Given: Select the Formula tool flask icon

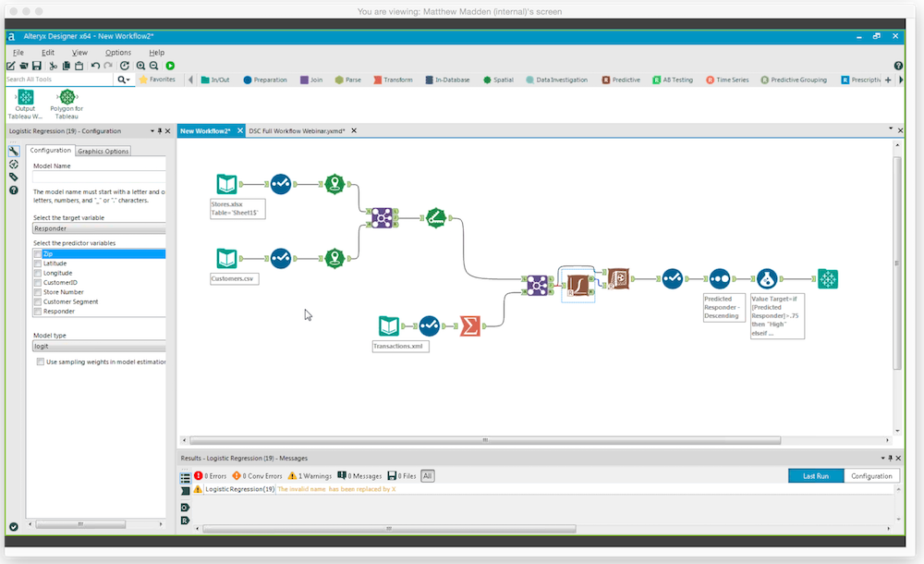Looking at the screenshot, I should coord(766,278).
